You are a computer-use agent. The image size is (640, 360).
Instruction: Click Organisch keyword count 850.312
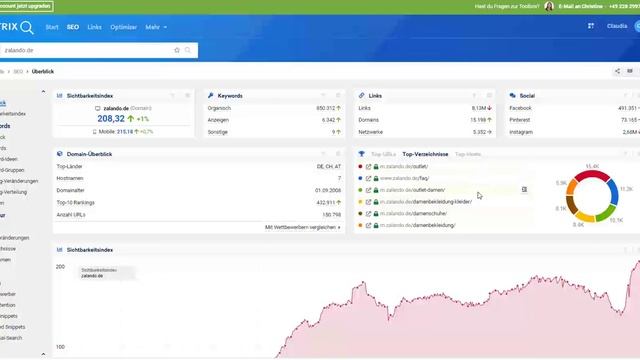pyautogui.click(x=326, y=108)
